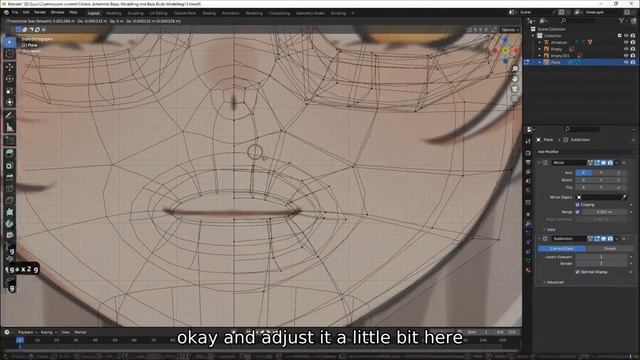Viewport: 640px width, 360px height.
Task: Open viewport Options dropdown
Action: 509,30
